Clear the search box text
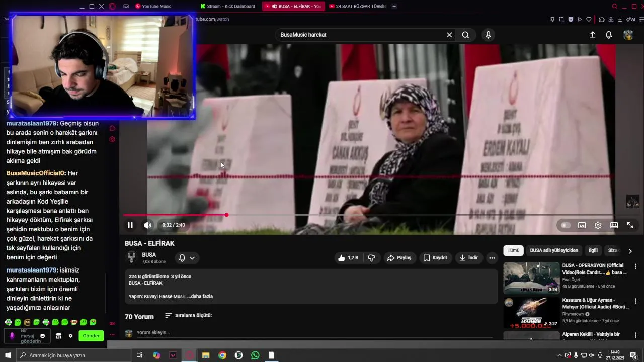Image resolution: width=644 pixels, height=362 pixels. [449, 35]
